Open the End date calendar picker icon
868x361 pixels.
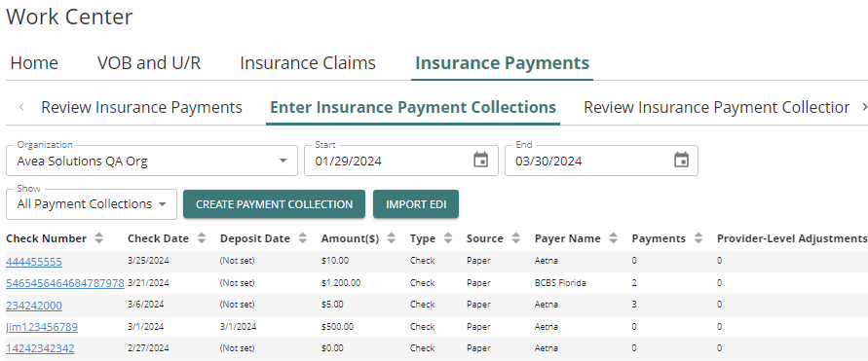(x=682, y=161)
